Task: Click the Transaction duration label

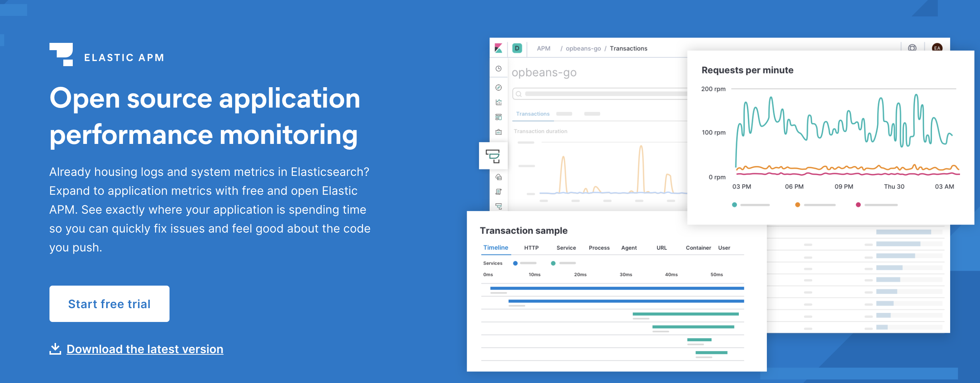Action: coord(540,131)
